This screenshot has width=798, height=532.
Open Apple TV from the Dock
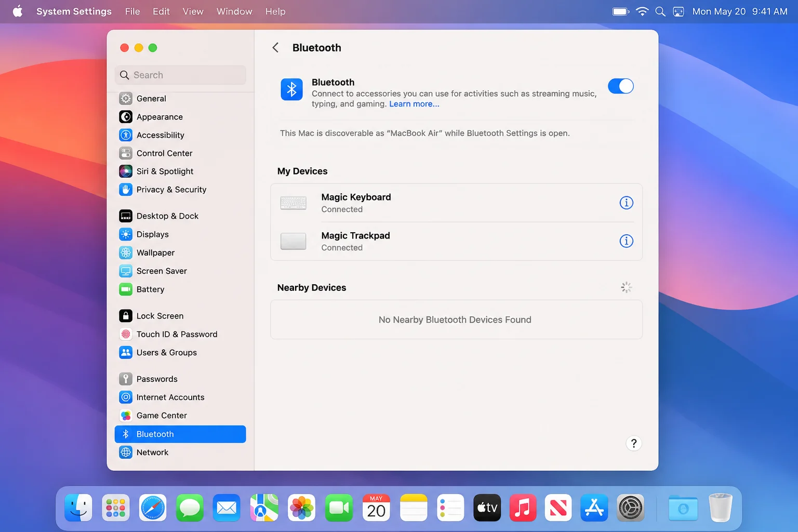pyautogui.click(x=487, y=508)
